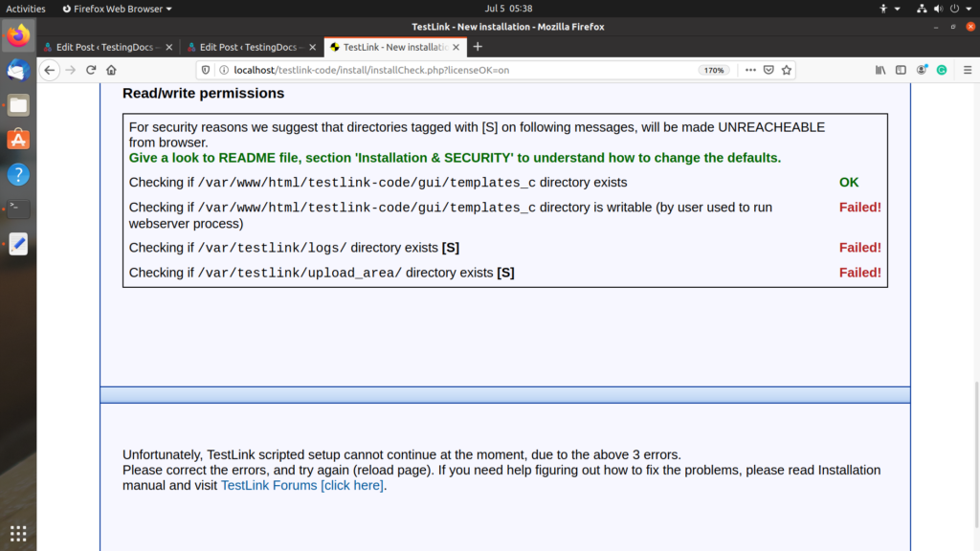The height and width of the screenshot is (551, 980).
Task: Save page with the Pocket icon
Action: pos(769,70)
